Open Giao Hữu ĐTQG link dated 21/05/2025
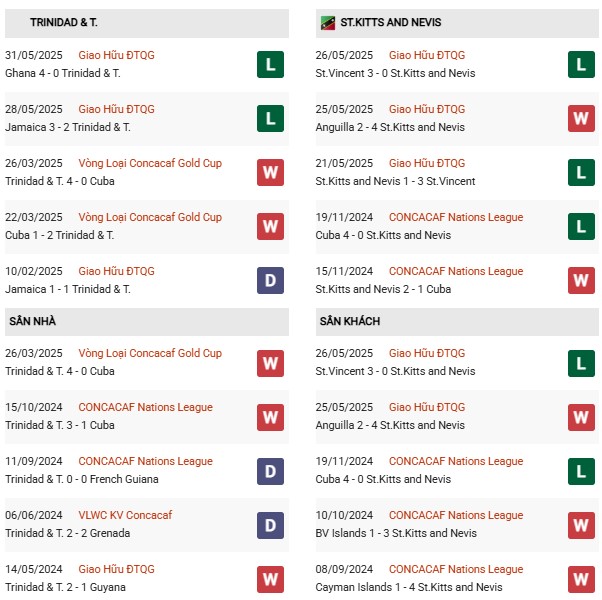602x600 pixels. [x=426, y=163]
